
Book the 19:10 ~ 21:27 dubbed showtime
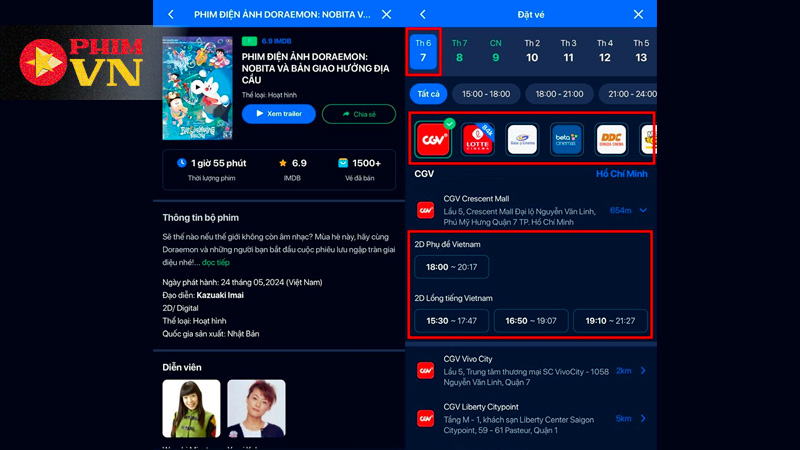(x=610, y=321)
